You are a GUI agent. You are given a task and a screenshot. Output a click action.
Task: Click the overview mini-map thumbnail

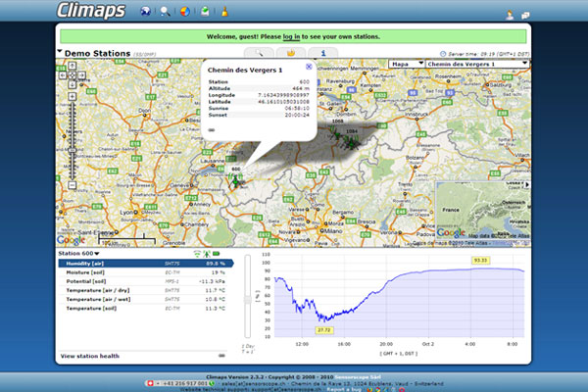tap(483, 210)
